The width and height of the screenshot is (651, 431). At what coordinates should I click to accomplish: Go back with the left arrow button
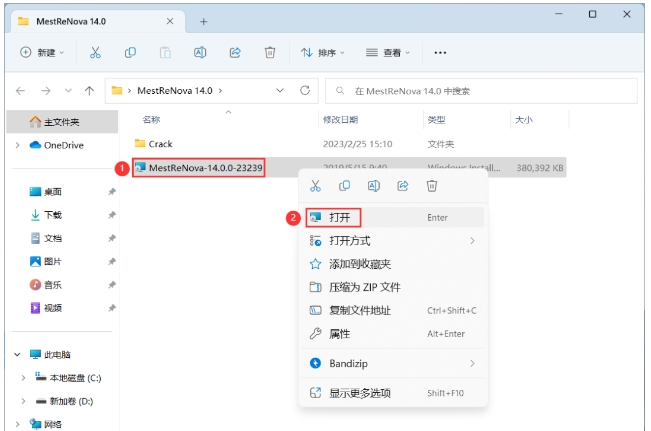point(20,91)
